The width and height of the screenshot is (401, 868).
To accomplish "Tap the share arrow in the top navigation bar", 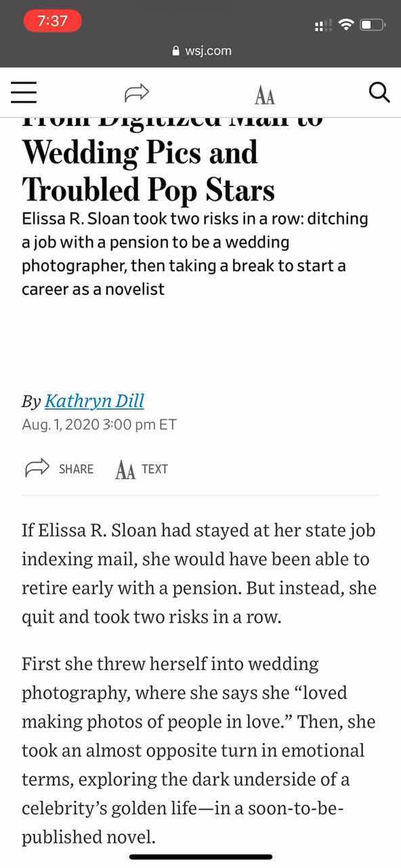I will coord(137,93).
